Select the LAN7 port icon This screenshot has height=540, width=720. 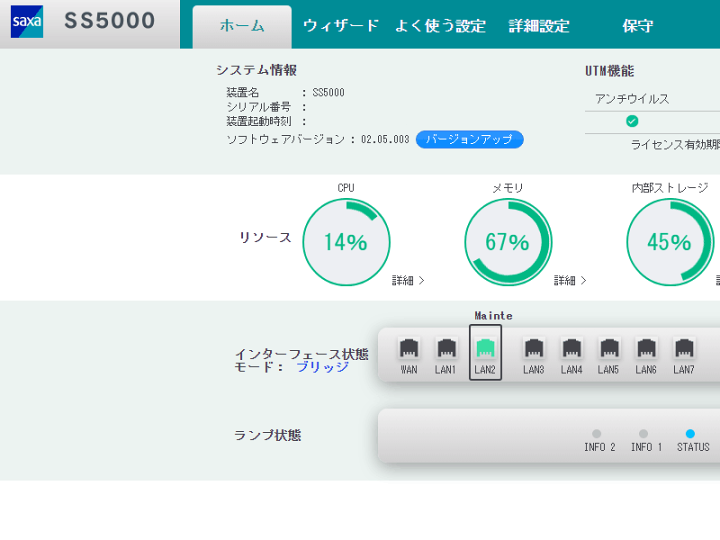(684, 348)
